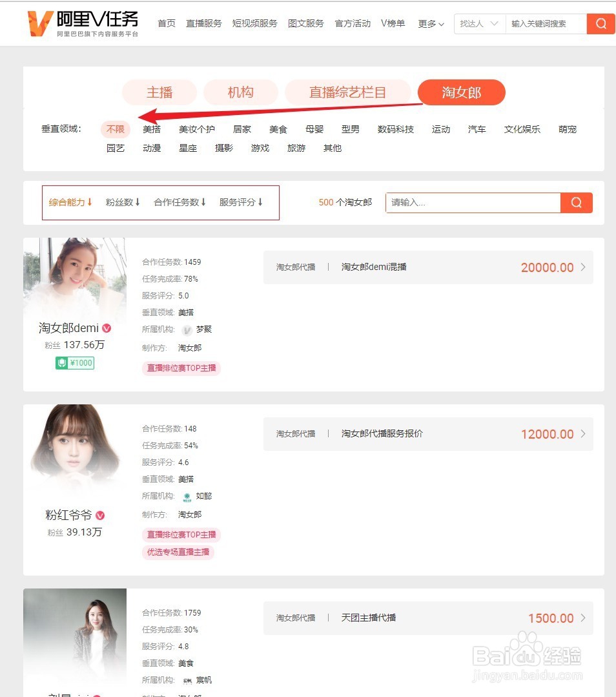Click the 如懿 agency logo icon
The image size is (616, 697).
point(187,497)
